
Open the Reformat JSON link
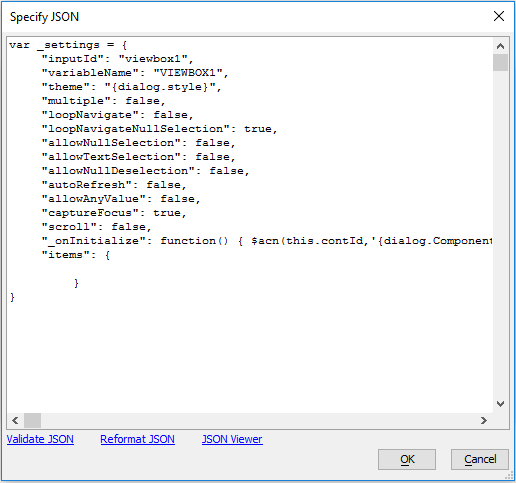(137, 439)
